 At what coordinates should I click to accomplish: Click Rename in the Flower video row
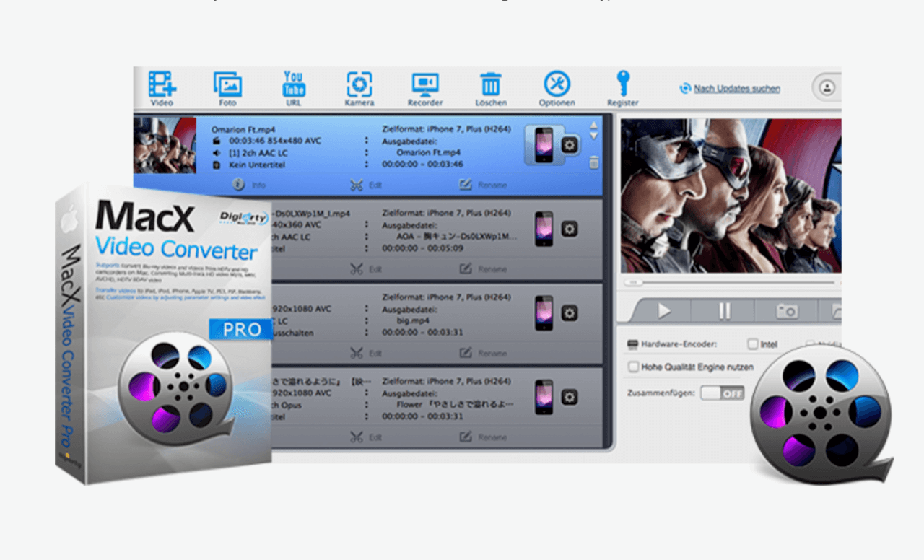(483, 437)
